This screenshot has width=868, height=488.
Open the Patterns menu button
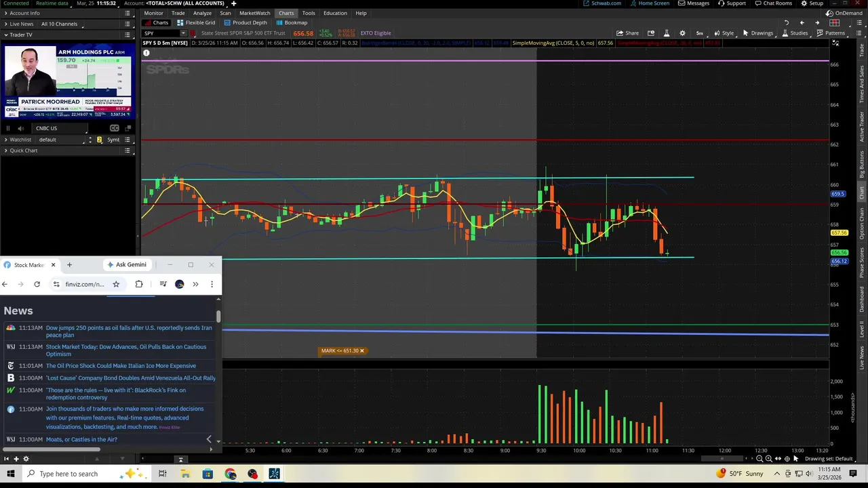[x=831, y=33]
